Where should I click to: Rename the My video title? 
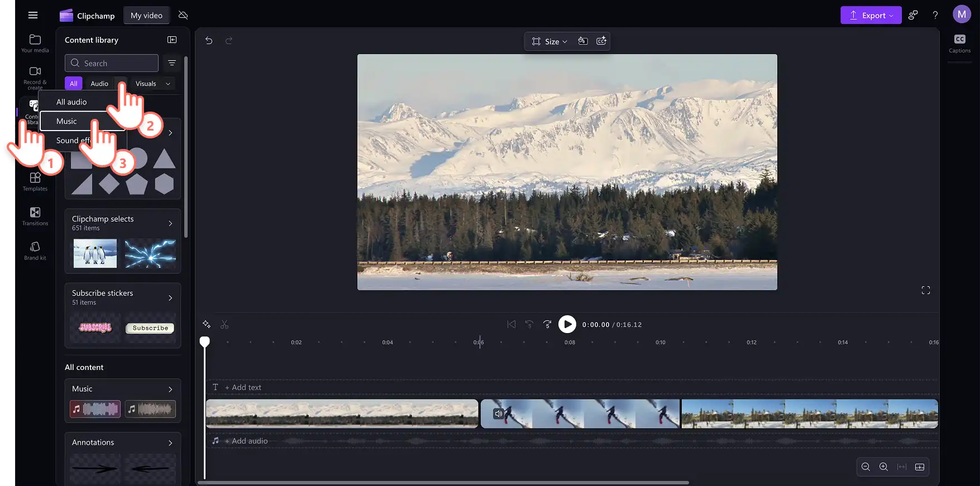(146, 15)
